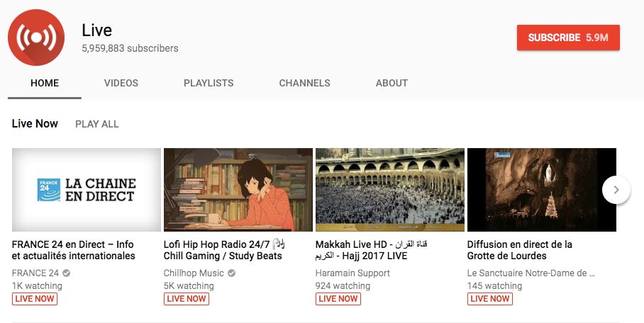Visit the Haramain Support channel

352,273
